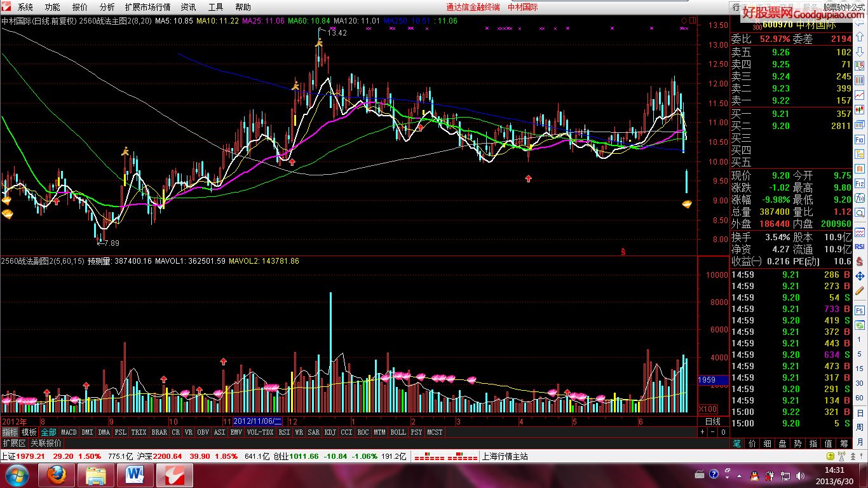Click the red dollar sign sidebar icon
Screen dimensions: 868x488
point(860,262)
